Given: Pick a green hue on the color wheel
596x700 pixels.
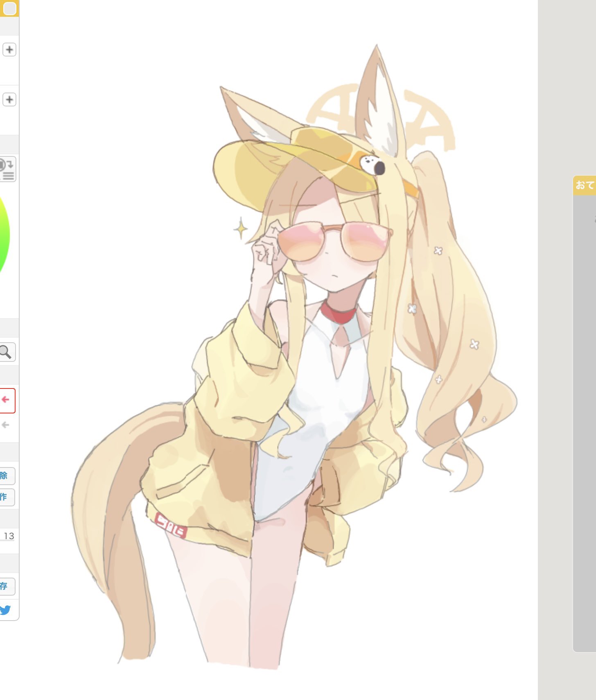Looking at the screenshot, I should click(x=4, y=235).
